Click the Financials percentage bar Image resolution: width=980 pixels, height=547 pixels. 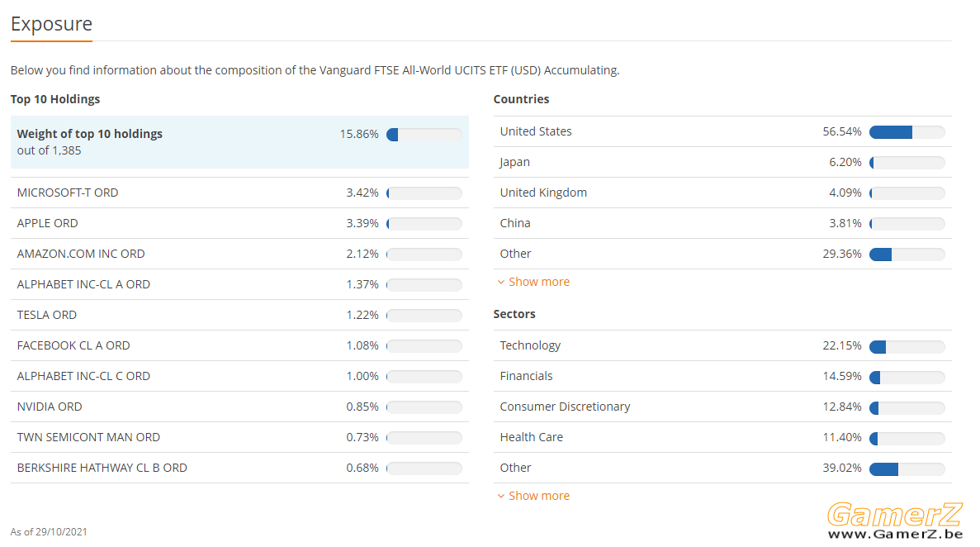tap(907, 377)
